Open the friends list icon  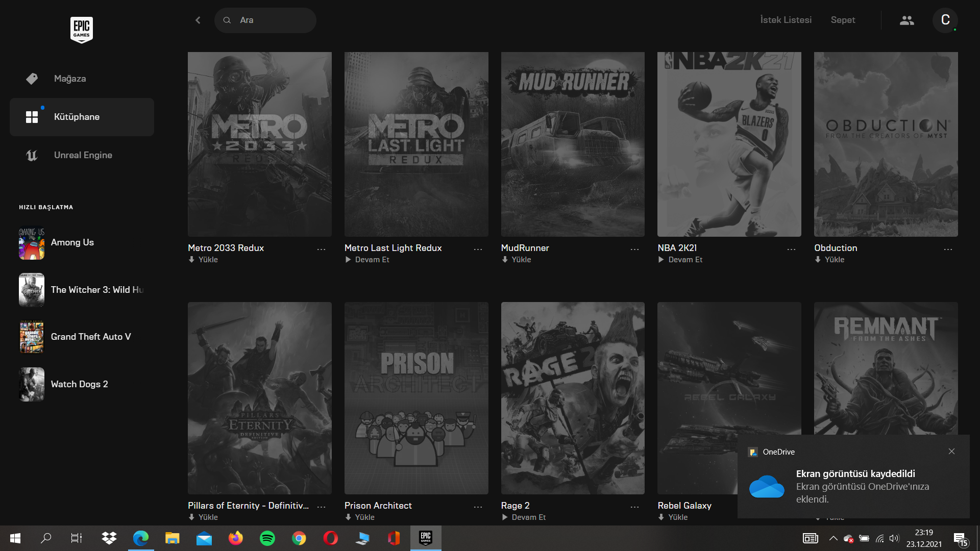click(x=906, y=20)
